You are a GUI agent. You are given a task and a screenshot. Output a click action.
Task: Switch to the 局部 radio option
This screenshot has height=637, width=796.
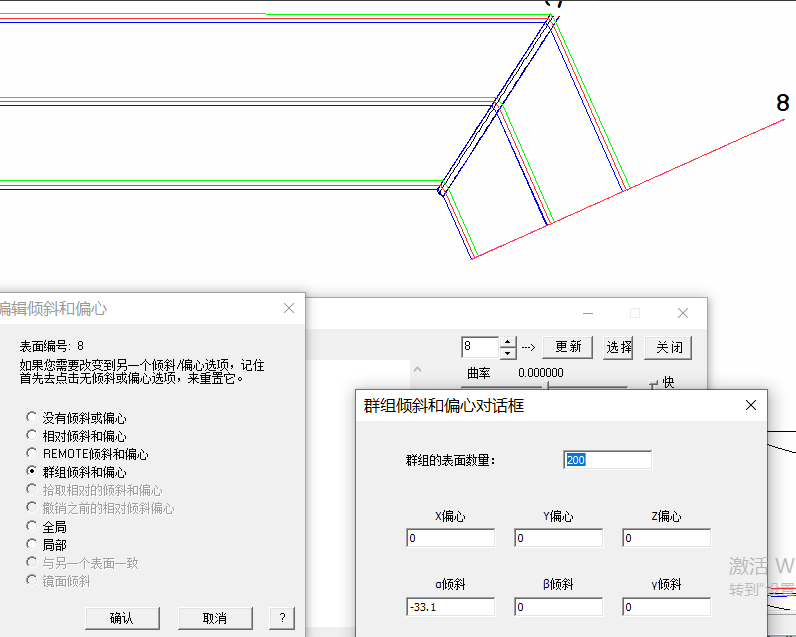(32, 544)
